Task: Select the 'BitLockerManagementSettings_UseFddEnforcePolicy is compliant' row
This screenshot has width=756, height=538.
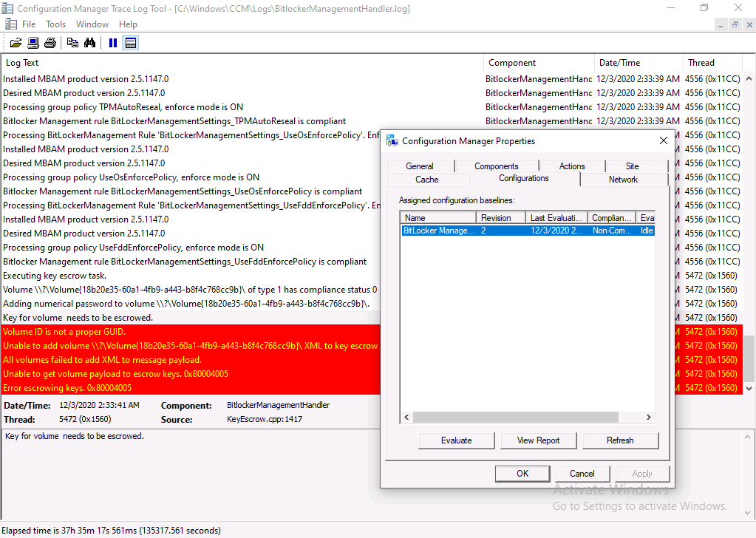Action: pos(191,262)
